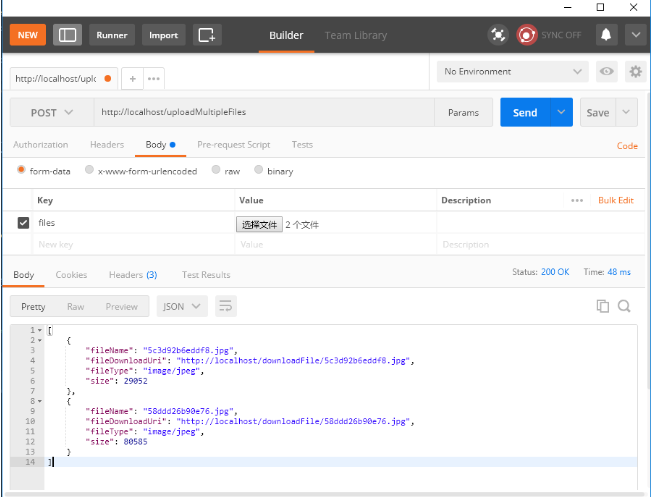Click the choose file button
The height and width of the screenshot is (497, 651).
click(259, 225)
